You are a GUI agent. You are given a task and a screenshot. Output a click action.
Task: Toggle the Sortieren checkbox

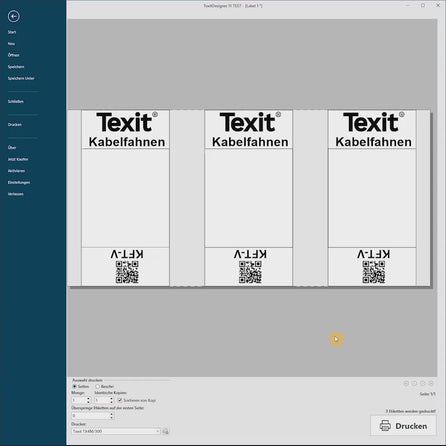point(120,400)
